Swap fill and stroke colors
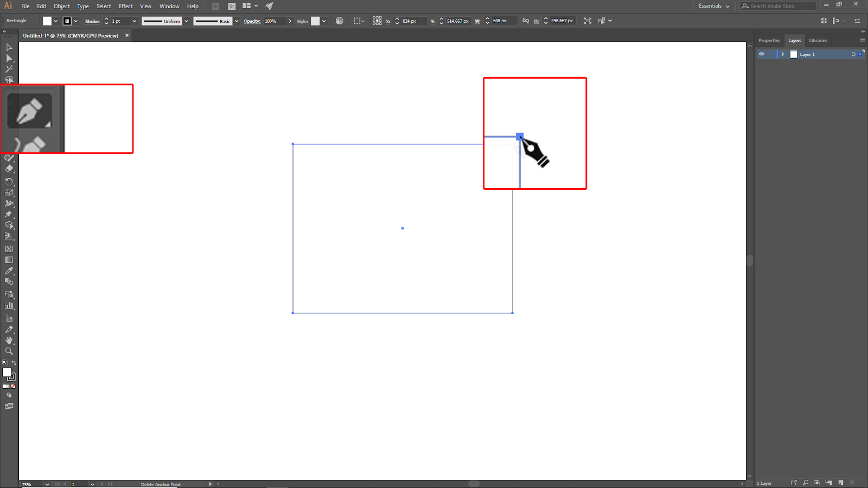 pyautogui.click(x=14, y=363)
